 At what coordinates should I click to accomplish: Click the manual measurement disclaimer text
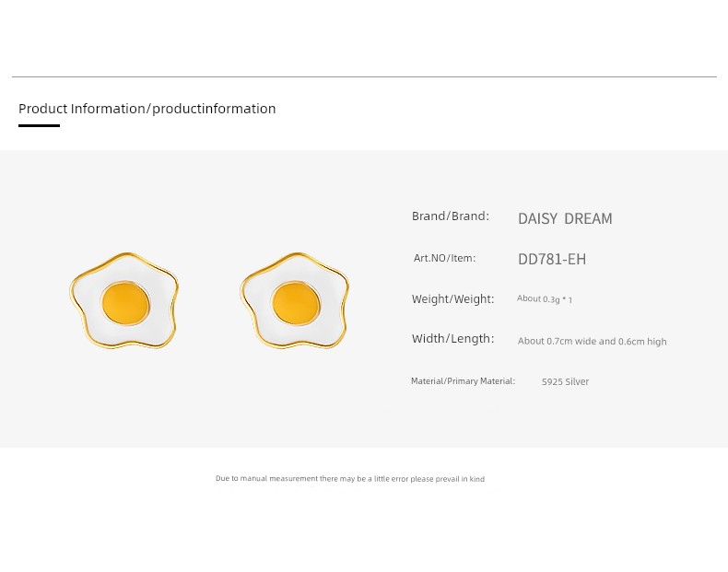click(x=349, y=479)
